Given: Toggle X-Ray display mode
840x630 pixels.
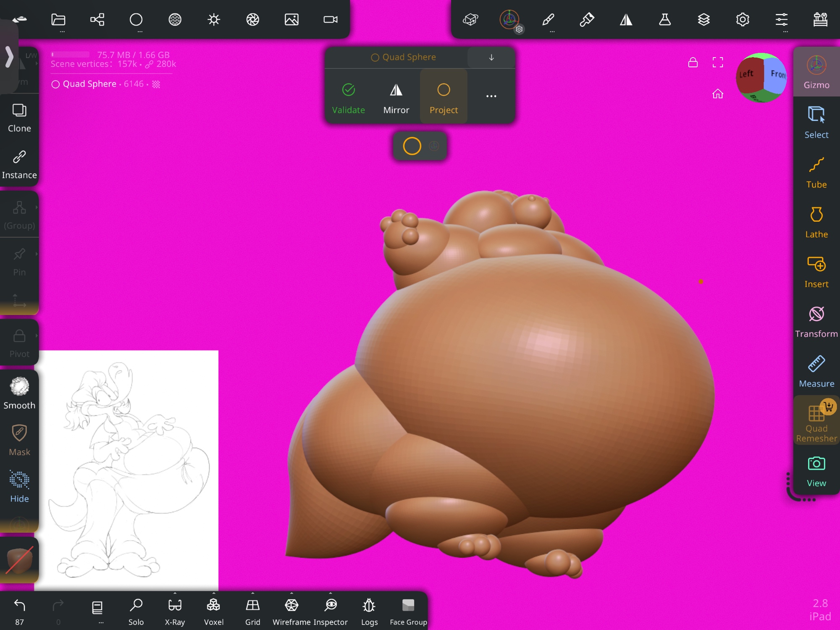Looking at the screenshot, I should click(x=175, y=610).
